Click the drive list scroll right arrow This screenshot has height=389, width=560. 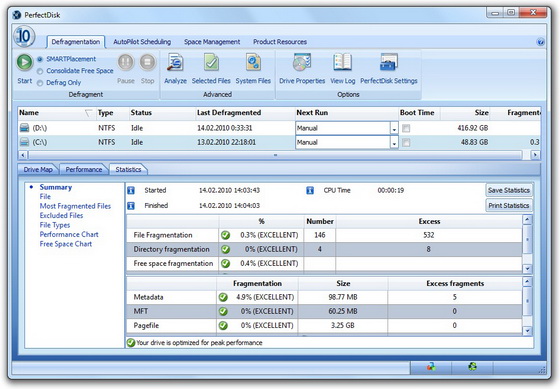tap(535, 155)
